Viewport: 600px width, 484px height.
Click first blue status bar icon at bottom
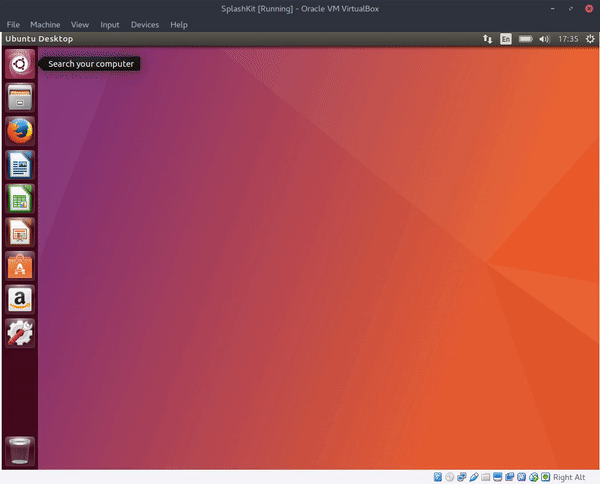pyautogui.click(x=438, y=477)
